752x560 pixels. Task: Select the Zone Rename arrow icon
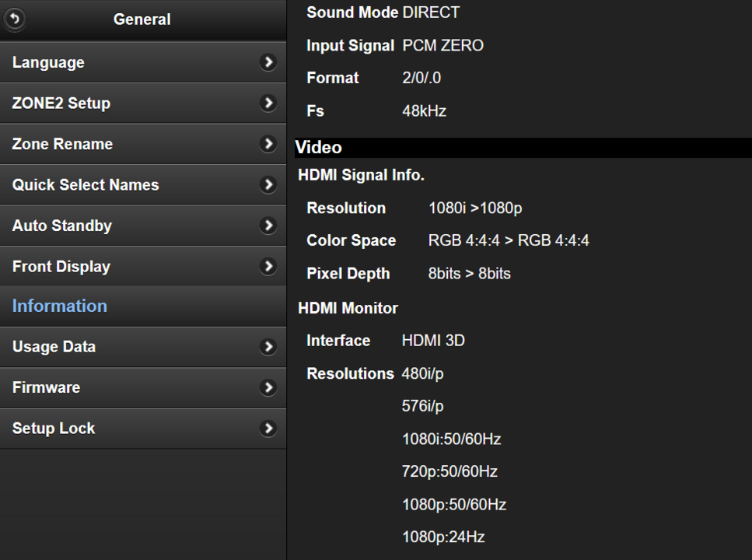tap(268, 144)
